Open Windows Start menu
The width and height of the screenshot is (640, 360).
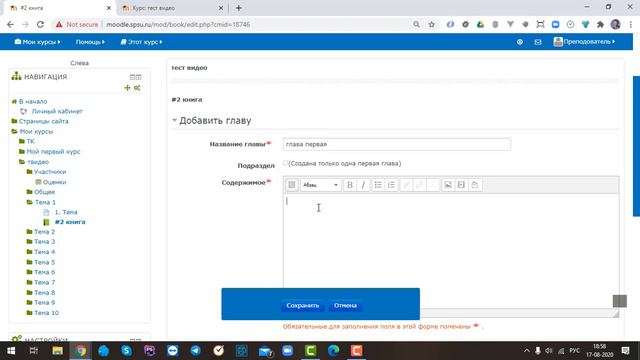11,351
